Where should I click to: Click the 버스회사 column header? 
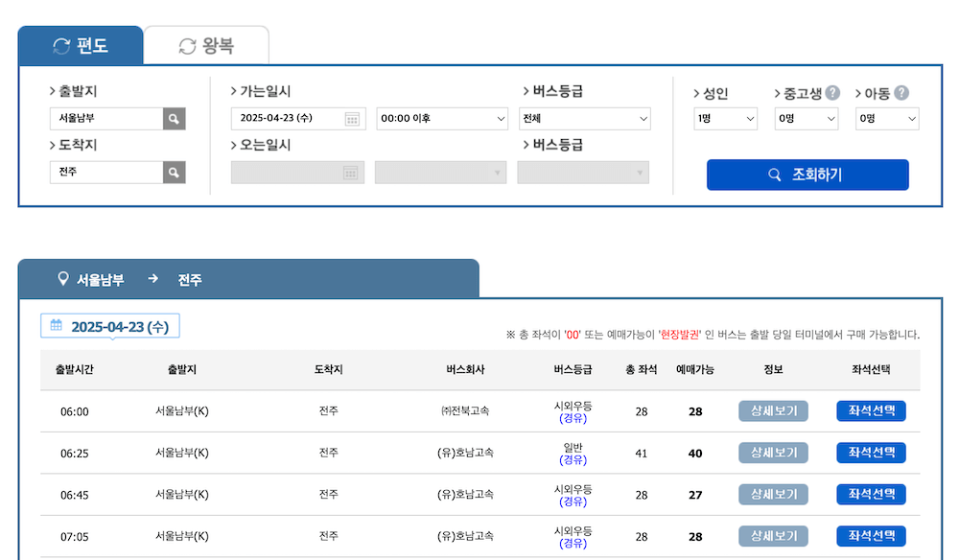(465, 369)
